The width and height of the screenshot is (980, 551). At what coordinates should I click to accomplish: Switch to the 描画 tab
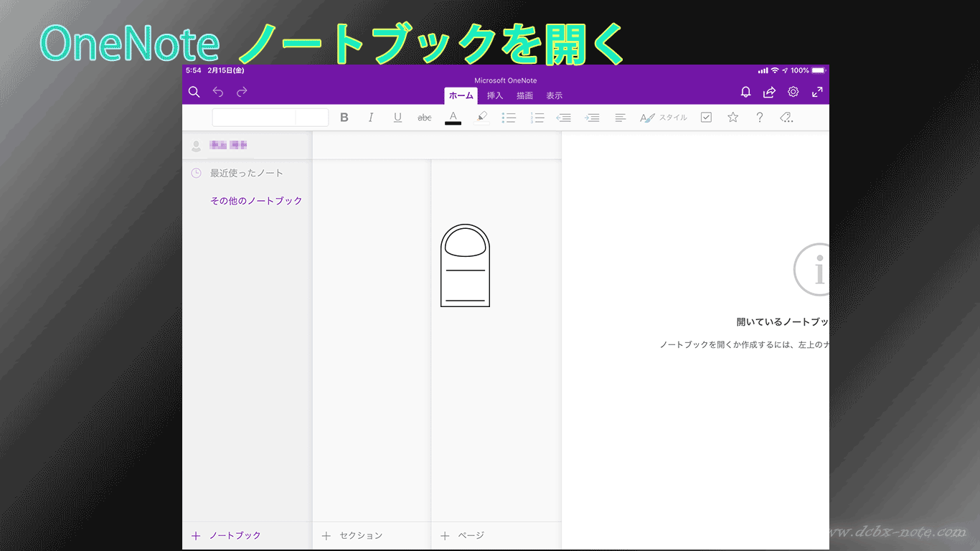[524, 95]
